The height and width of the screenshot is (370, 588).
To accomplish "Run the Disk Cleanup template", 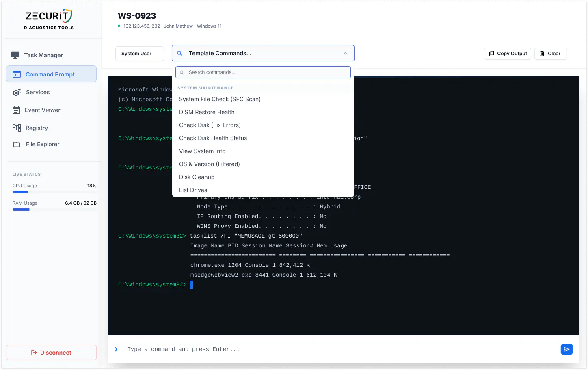I will point(263,177).
